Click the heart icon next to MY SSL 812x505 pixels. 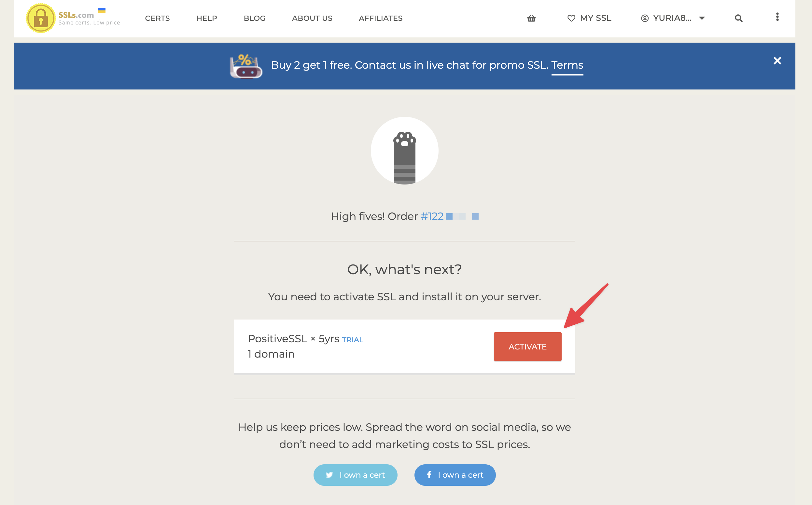tap(571, 18)
